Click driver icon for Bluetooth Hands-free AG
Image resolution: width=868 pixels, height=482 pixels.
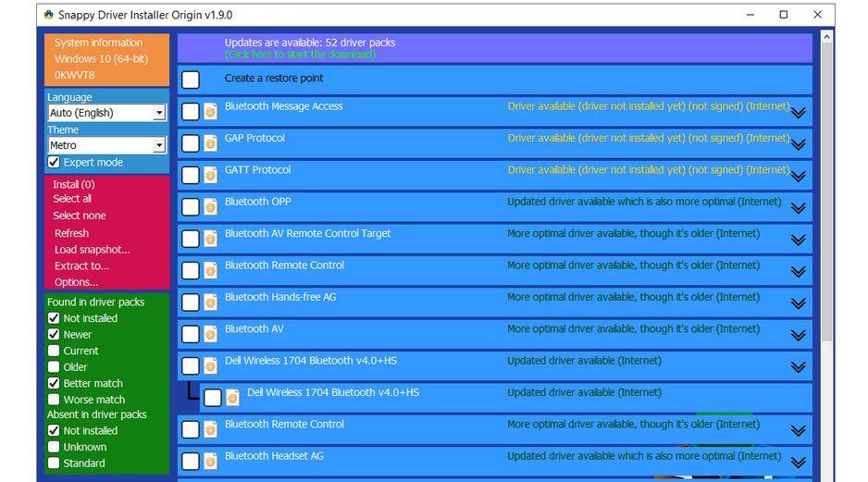click(210, 303)
